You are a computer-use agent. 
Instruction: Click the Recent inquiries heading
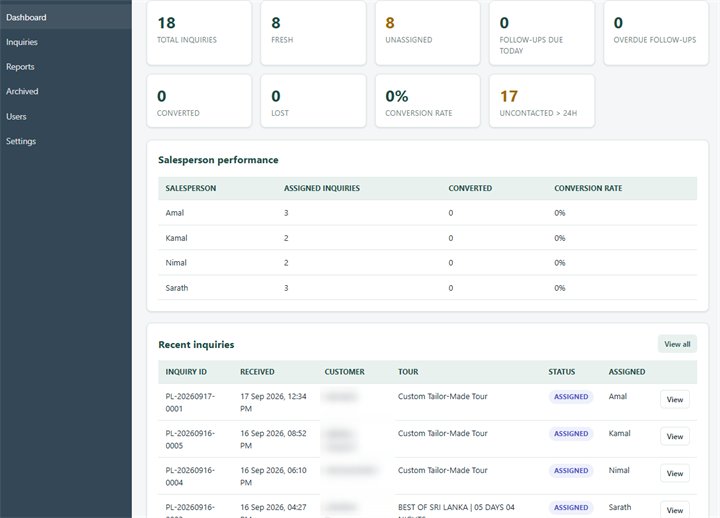click(x=196, y=344)
